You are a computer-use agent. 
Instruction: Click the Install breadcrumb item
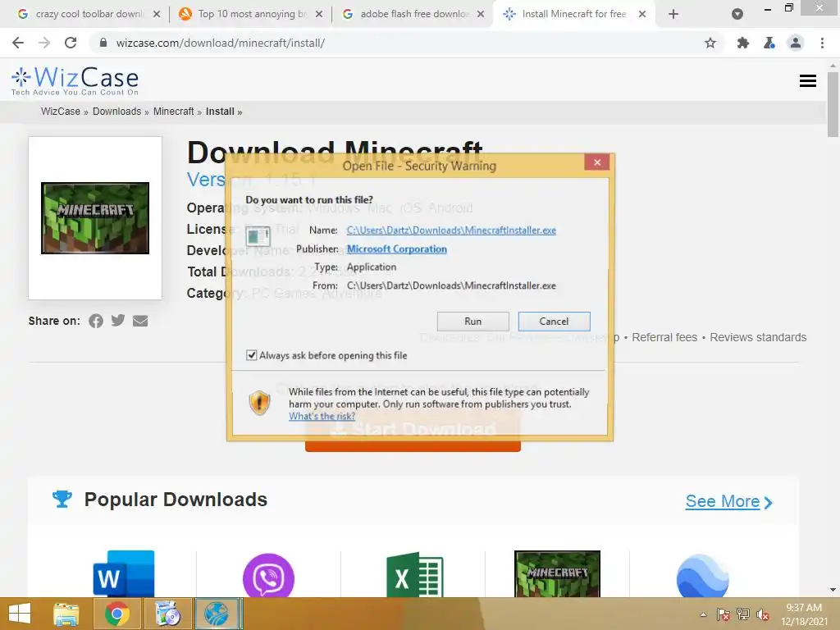tap(220, 112)
